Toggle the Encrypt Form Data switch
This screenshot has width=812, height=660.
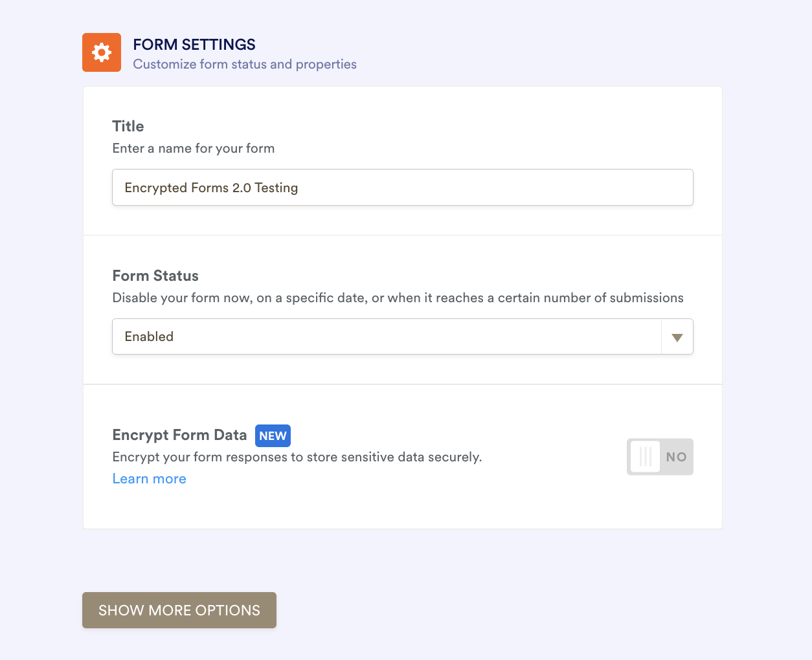tap(660, 457)
